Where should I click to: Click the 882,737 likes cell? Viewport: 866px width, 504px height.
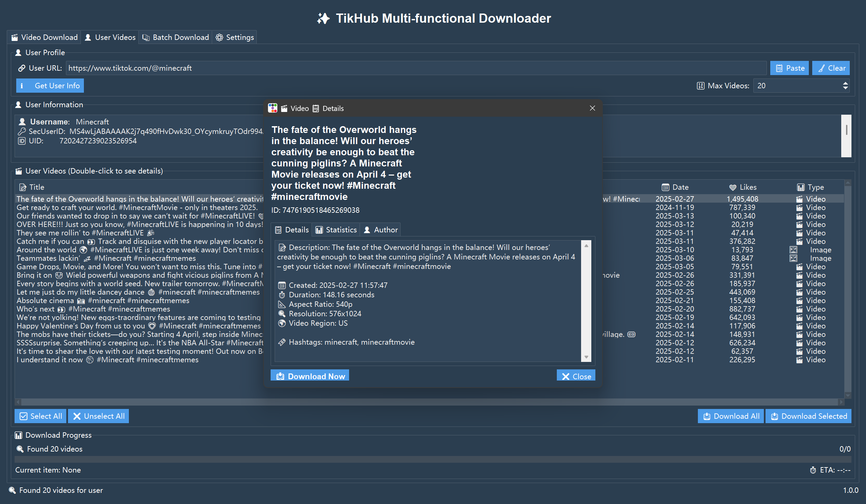742,309
